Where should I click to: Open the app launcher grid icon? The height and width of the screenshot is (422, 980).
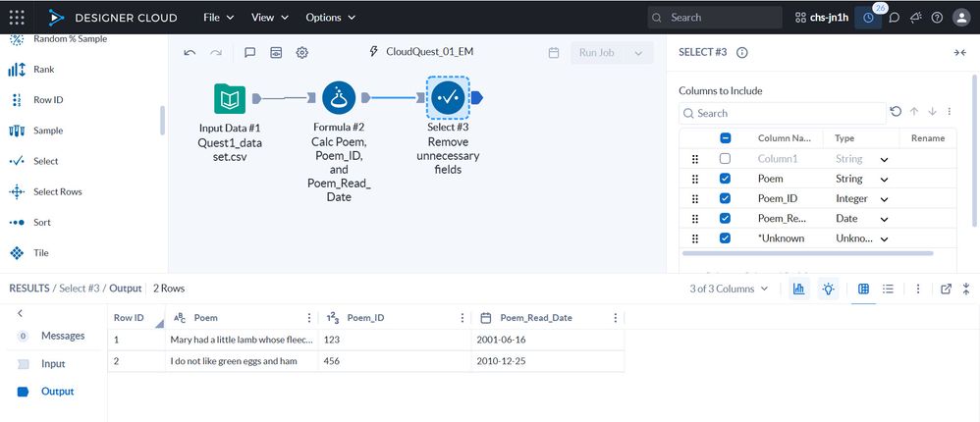tap(17, 17)
